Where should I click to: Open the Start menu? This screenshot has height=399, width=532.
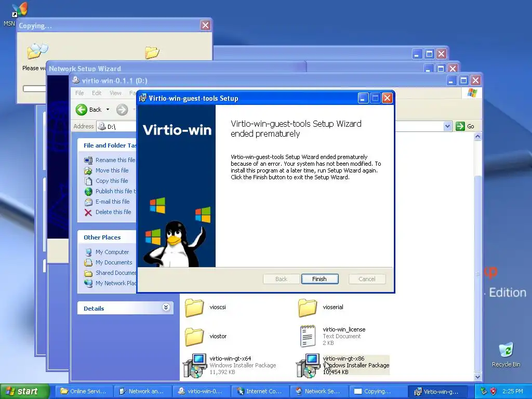coord(24,391)
